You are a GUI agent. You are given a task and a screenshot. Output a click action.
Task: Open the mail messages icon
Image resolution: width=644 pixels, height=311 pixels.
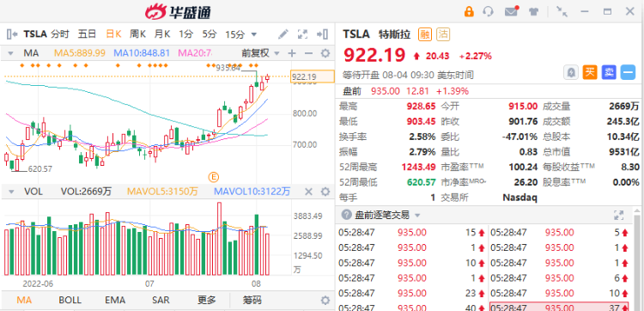[512, 11]
